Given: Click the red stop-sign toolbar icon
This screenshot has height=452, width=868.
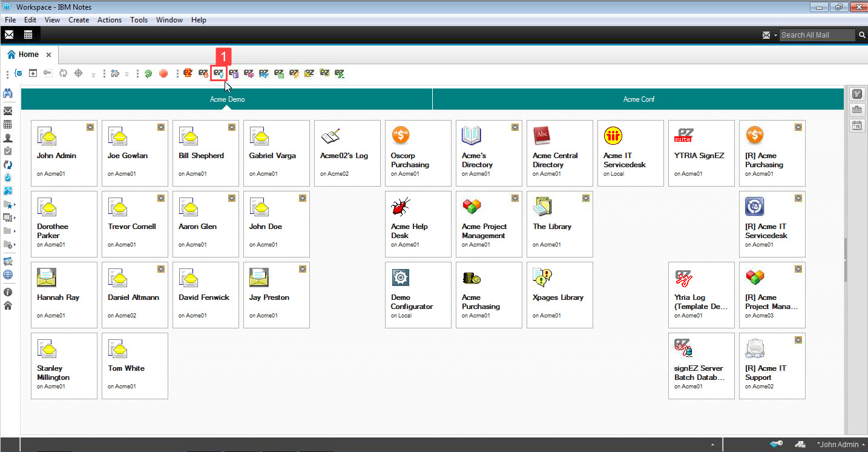Looking at the screenshot, I should click(x=163, y=73).
